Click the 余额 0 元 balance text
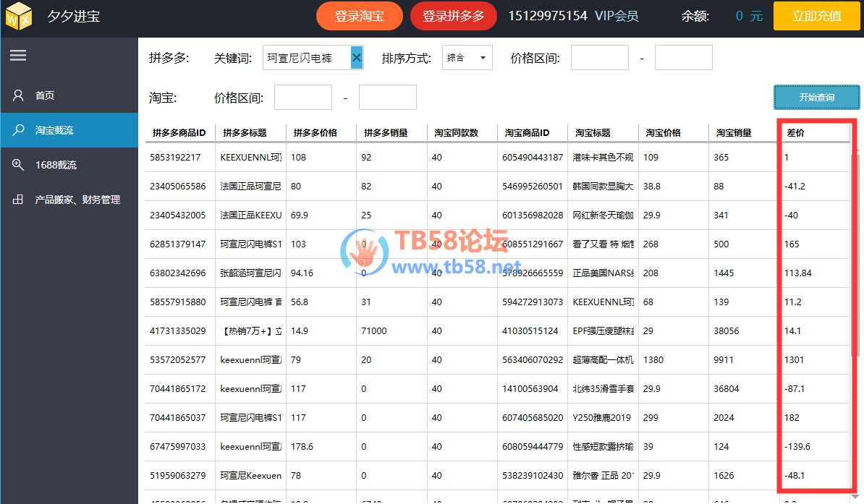Image resolution: width=864 pixels, height=504 pixels. 722,16
